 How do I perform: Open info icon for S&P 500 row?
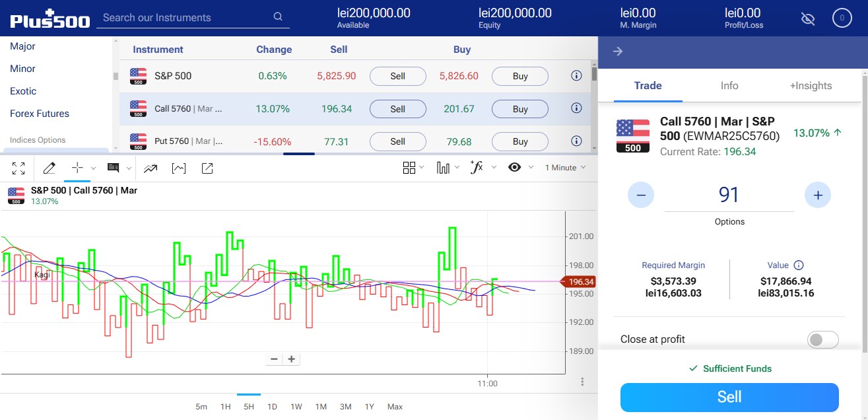click(576, 76)
